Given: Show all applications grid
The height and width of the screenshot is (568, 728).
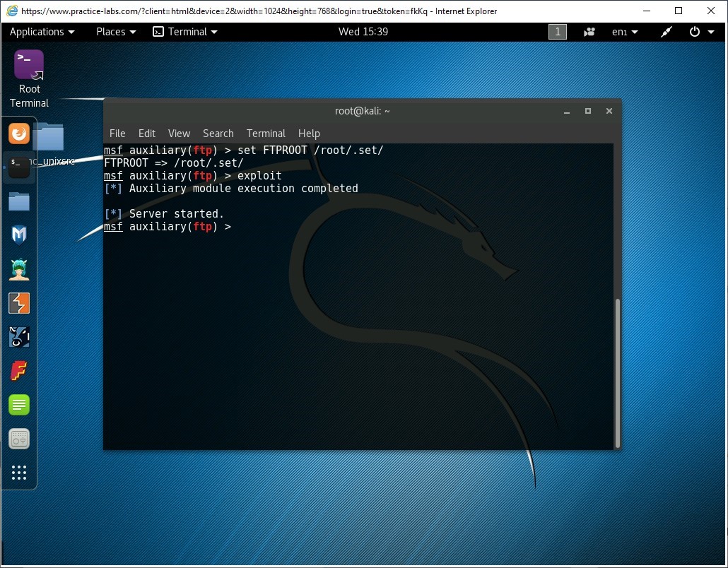Looking at the screenshot, I should click(x=19, y=473).
